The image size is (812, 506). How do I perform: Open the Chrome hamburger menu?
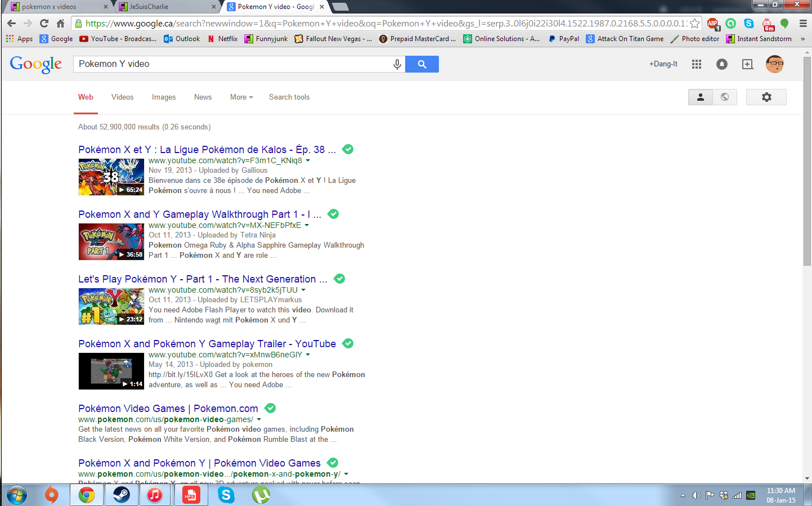coord(803,23)
